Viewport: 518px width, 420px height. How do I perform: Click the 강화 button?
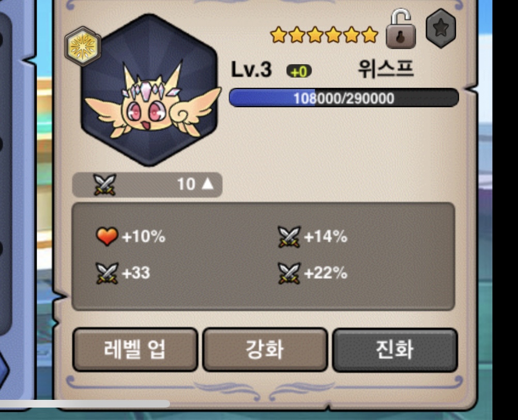coord(265,349)
